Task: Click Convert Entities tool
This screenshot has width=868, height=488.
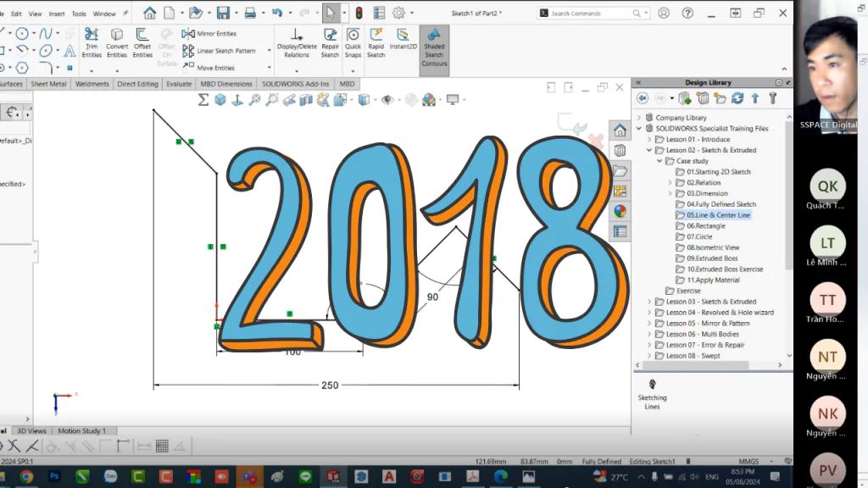Action: pyautogui.click(x=117, y=43)
